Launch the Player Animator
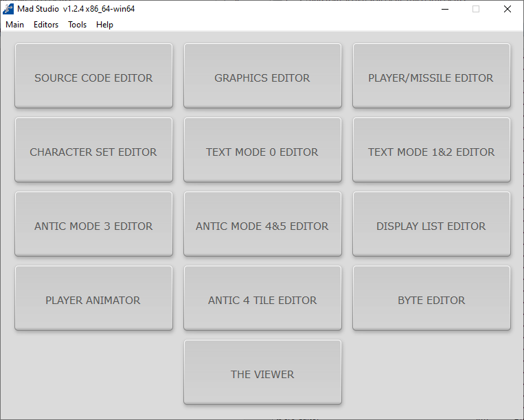This screenshot has height=420, width=524. [x=93, y=300]
